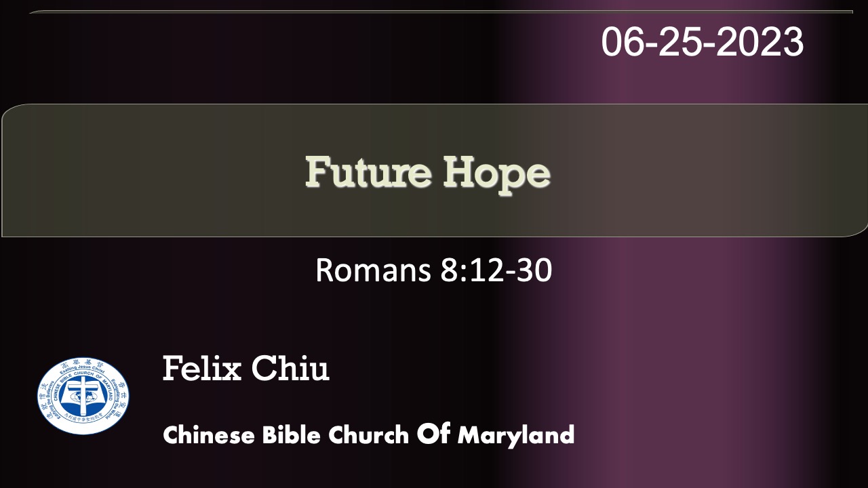The image size is (868, 488).
Task: Click the word "Maryland" in the footer
Action: [516, 435]
